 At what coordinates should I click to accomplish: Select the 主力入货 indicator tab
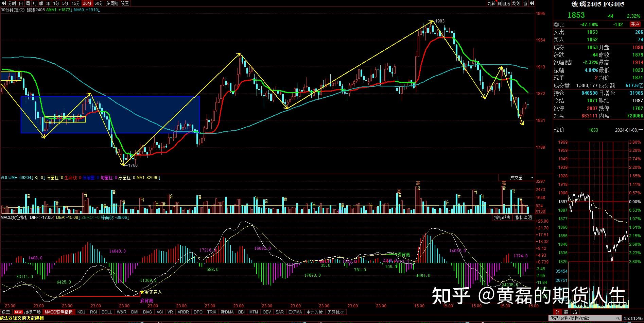(315, 312)
